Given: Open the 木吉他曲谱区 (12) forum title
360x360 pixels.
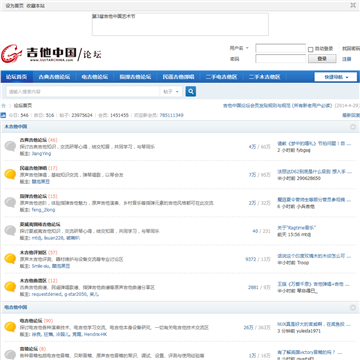Looking at the screenshot, I should point(33,281).
